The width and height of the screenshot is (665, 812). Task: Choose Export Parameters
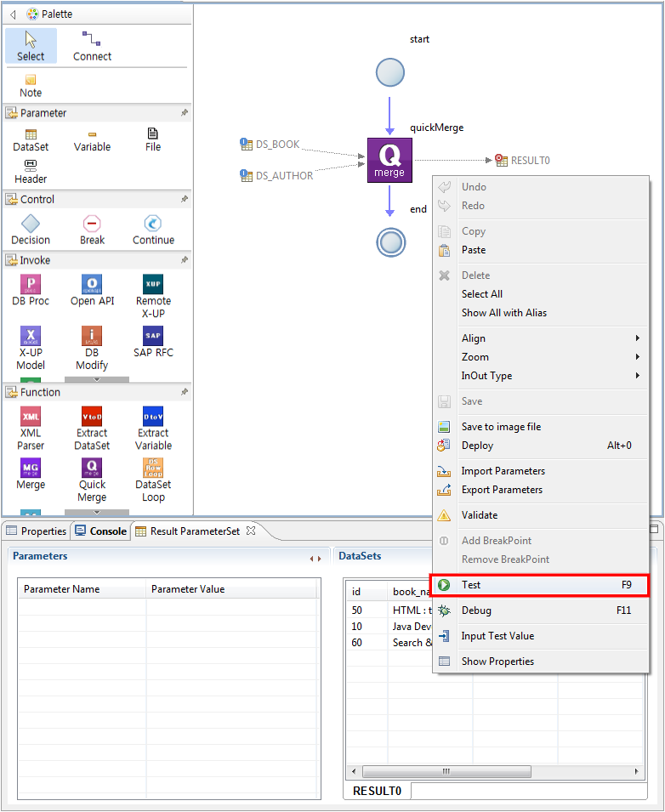[x=540, y=490]
